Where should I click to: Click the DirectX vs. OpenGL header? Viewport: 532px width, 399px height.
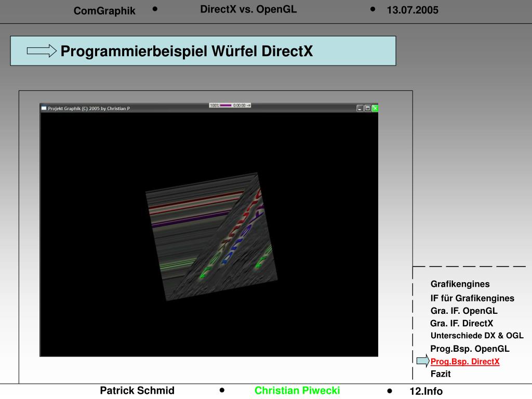tap(248, 9)
